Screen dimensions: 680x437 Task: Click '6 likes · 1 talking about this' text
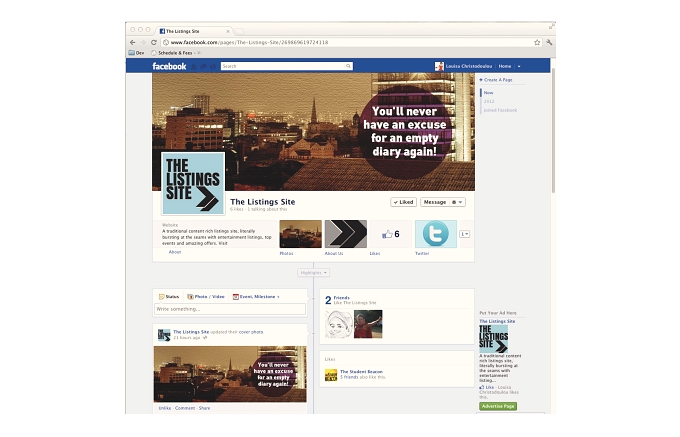258,209
